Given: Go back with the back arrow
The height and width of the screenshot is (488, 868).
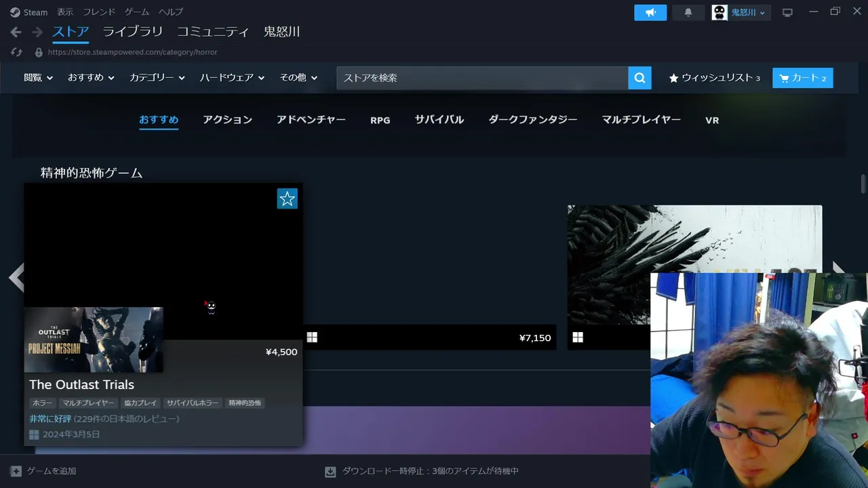Looking at the screenshot, I should click(16, 32).
